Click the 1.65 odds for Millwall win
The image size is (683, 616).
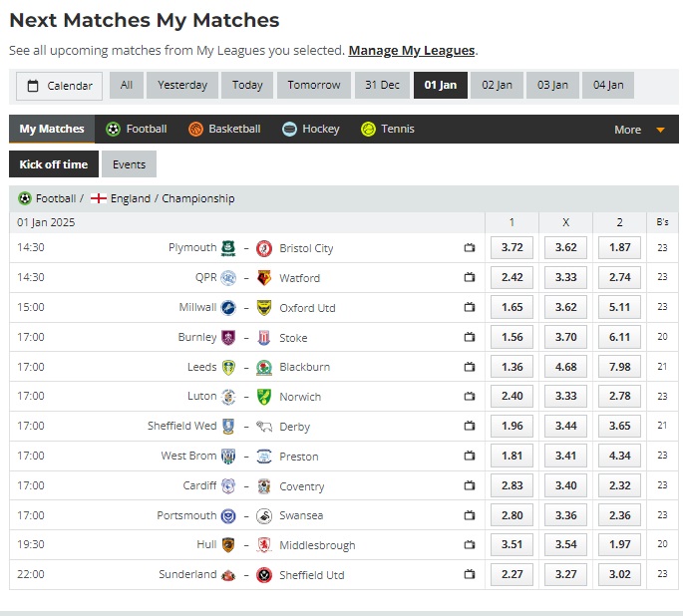pos(512,308)
